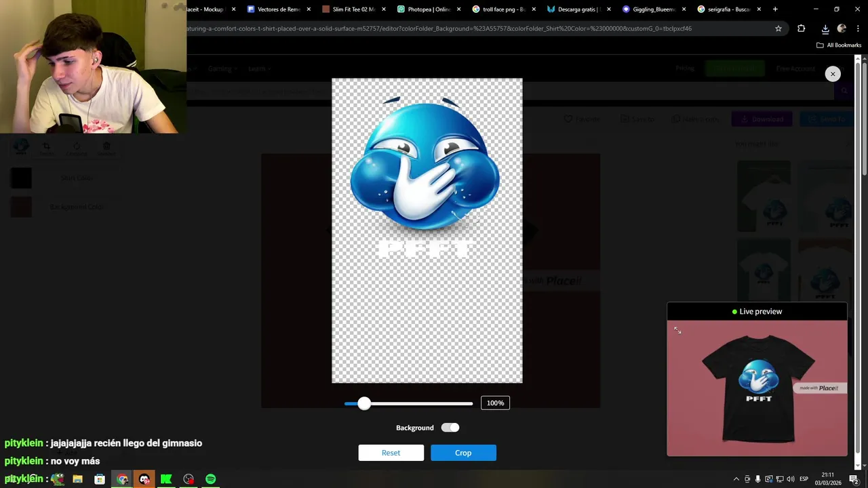
Task: Click the Crop button
Action: click(x=463, y=453)
